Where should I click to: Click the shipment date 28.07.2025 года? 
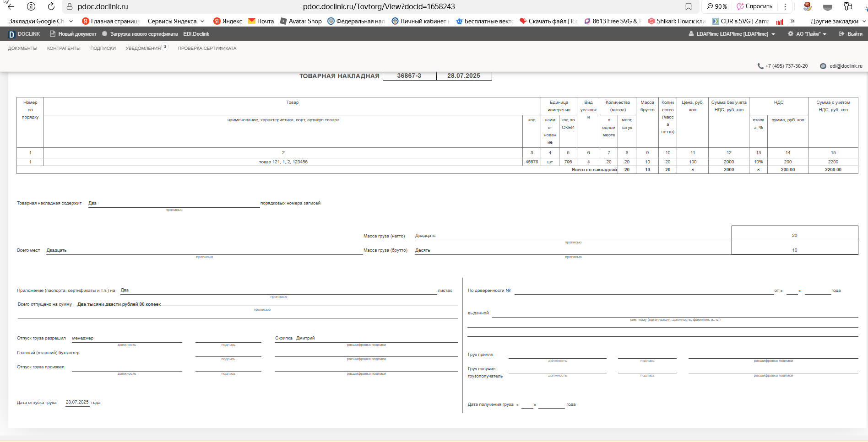(x=83, y=402)
